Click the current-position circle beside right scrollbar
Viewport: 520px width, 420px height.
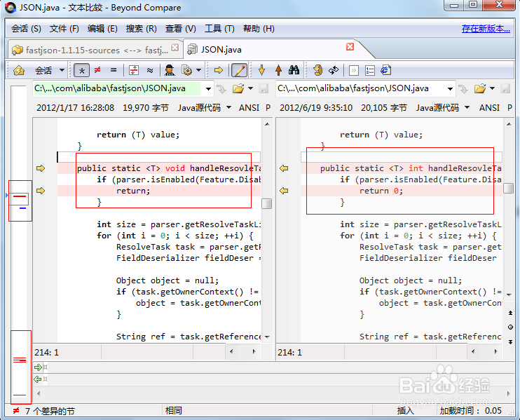(510, 327)
